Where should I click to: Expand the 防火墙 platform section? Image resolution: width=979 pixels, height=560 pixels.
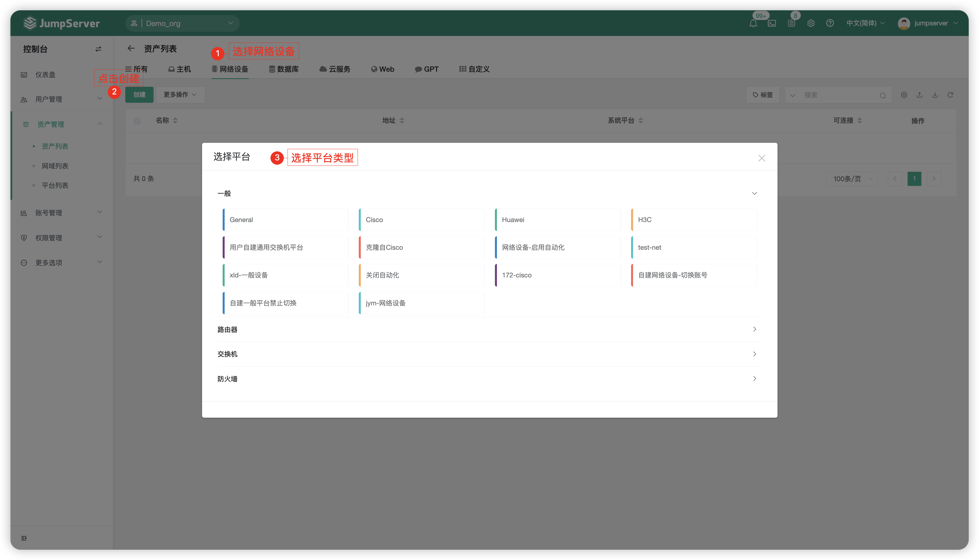click(x=489, y=379)
